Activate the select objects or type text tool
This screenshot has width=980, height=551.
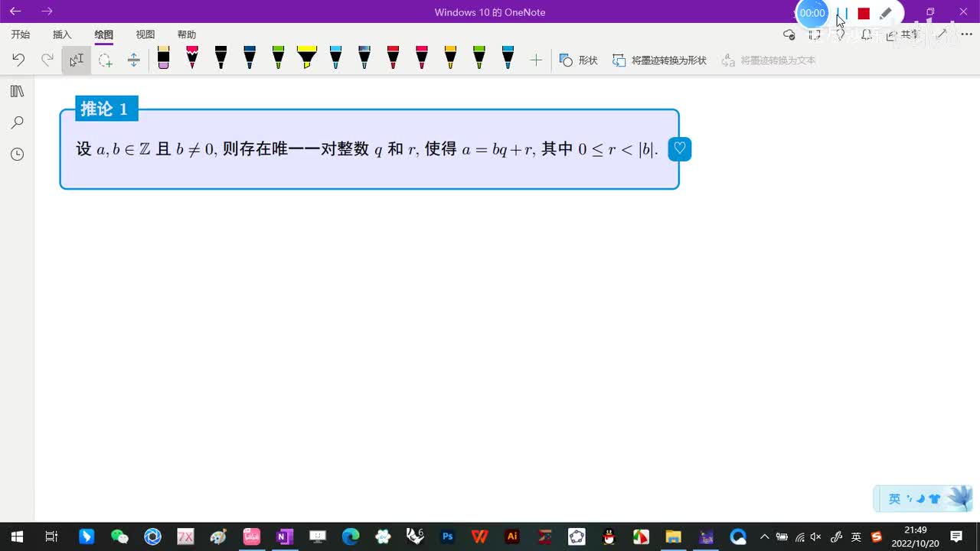pyautogui.click(x=76, y=60)
